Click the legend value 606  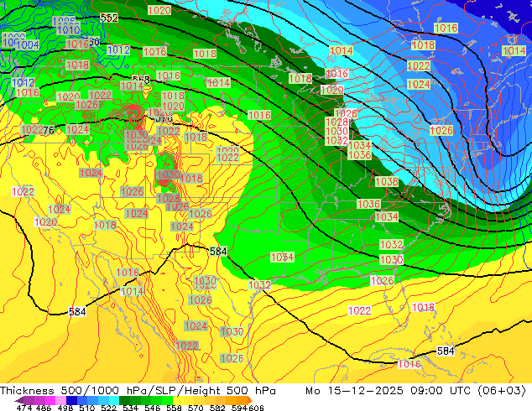[x=255, y=408]
